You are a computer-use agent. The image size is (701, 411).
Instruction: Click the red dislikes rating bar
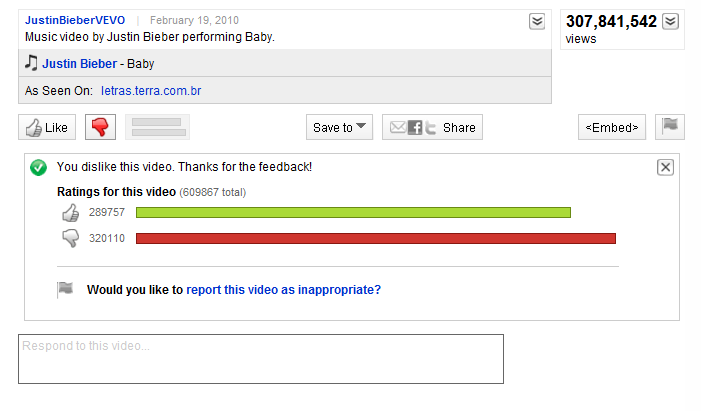pyautogui.click(x=375, y=238)
